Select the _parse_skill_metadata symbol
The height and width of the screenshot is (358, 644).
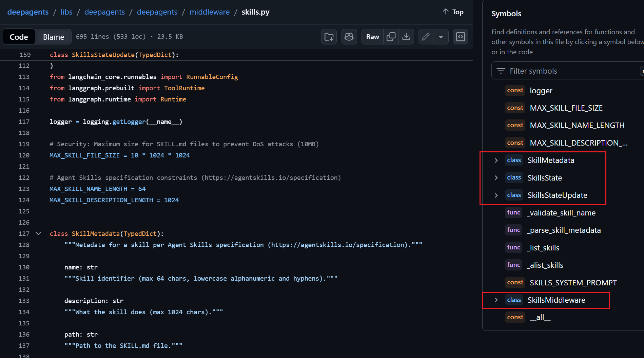click(x=564, y=230)
